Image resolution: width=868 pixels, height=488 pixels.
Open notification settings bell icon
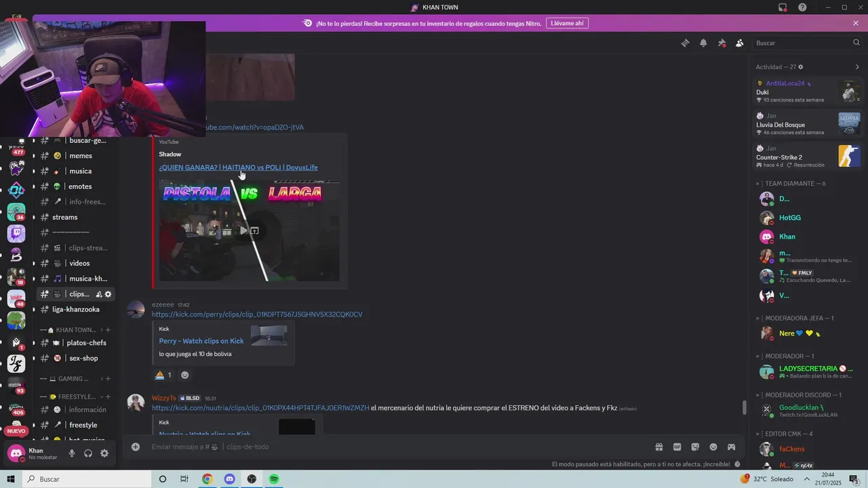pyautogui.click(x=703, y=43)
